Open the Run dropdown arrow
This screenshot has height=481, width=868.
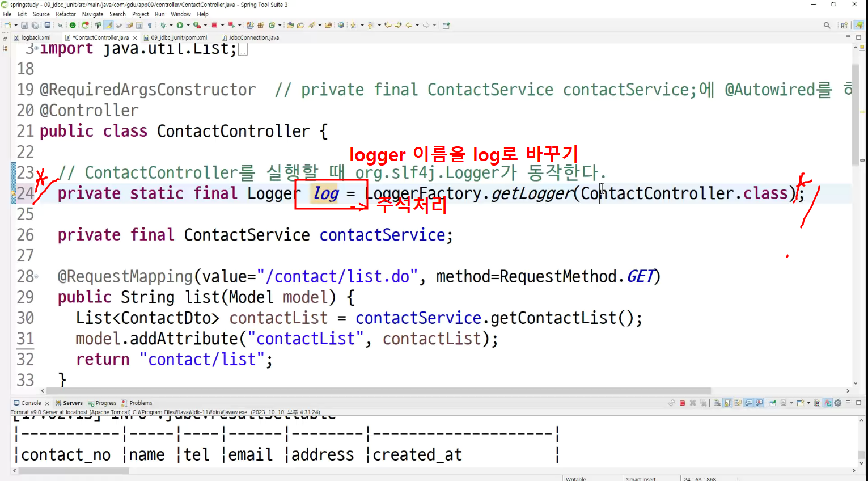click(x=188, y=25)
